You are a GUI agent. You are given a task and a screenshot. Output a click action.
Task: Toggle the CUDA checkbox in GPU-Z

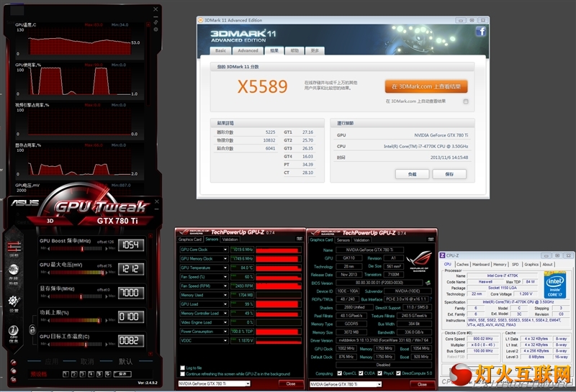point(361,373)
